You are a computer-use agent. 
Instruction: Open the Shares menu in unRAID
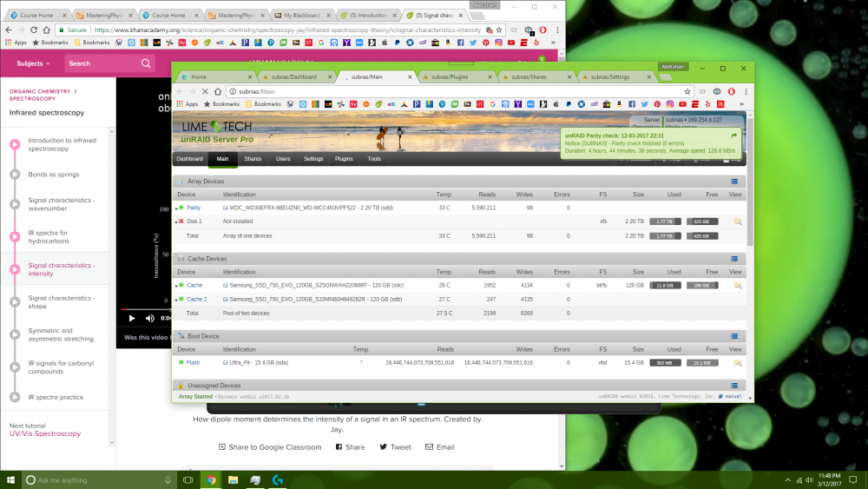tap(253, 159)
